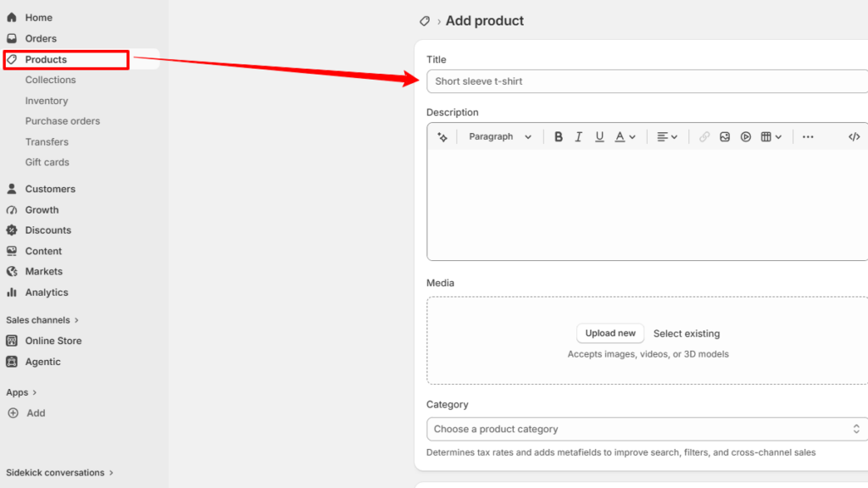Screen dimensions: 868x488
Task: Expand the text alignment dropdown
Action: coord(667,136)
